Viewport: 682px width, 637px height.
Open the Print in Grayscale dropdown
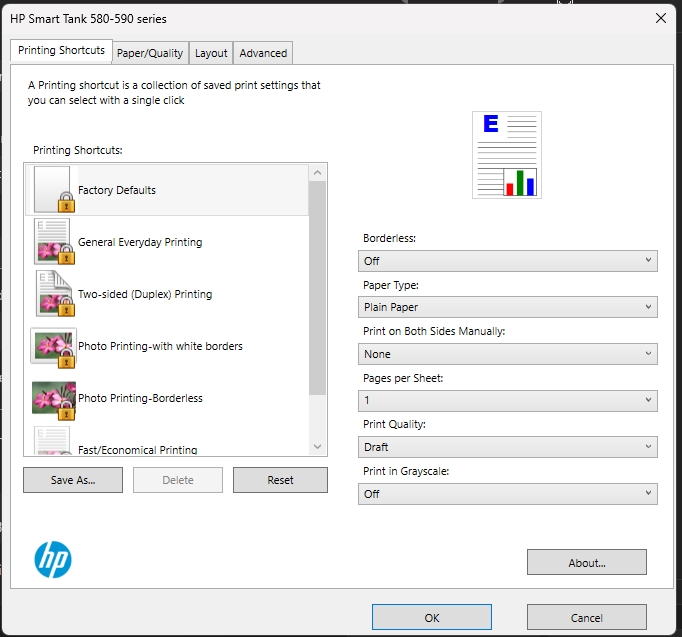[x=508, y=494]
